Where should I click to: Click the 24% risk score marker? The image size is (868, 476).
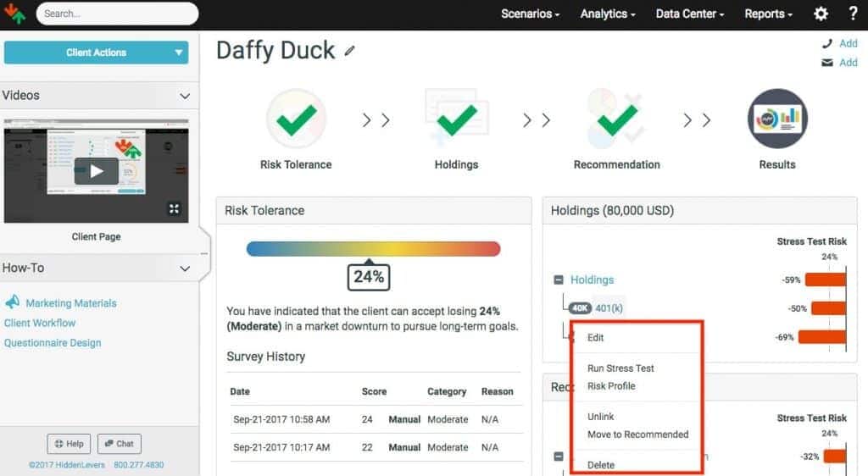coord(369,276)
